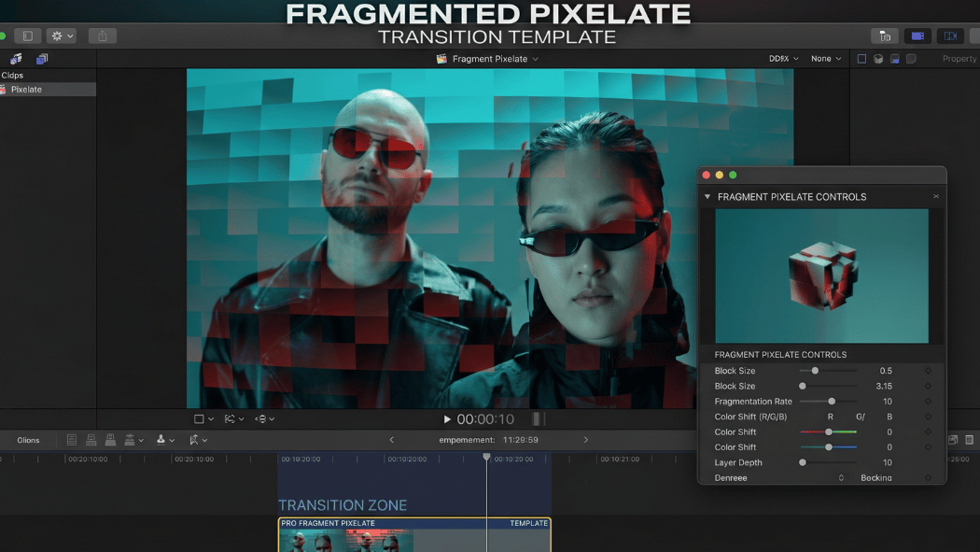
Task: Toggle keyframe diamond for Fragmentation Rate
Action: 928,402
